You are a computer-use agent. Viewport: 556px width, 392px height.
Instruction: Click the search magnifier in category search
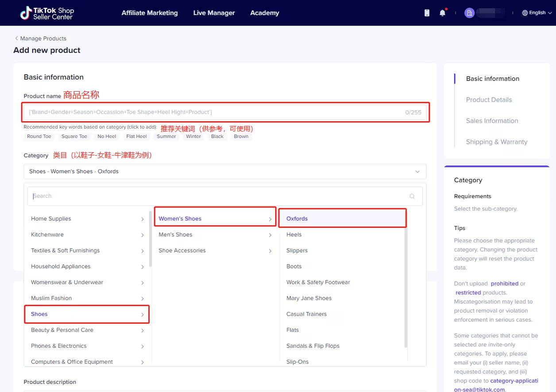coord(412,196)
